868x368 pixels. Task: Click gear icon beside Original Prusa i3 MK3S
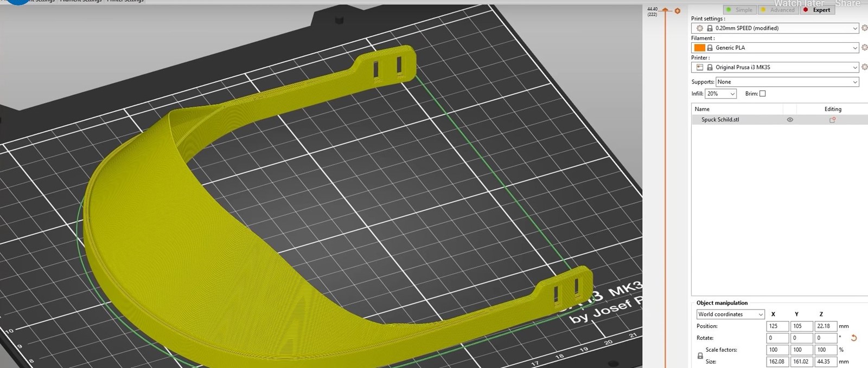click(864, 67)
